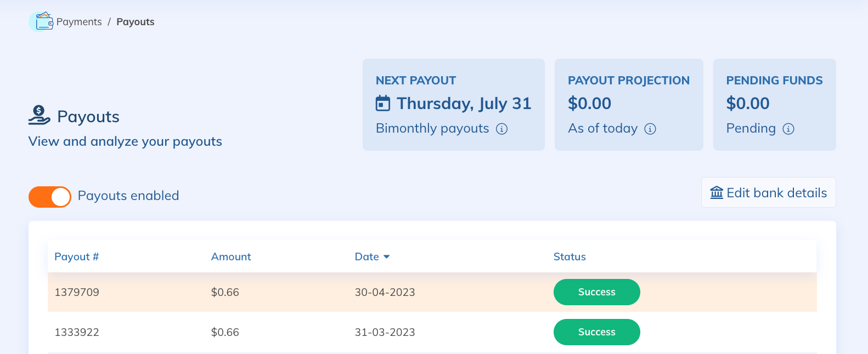This screenshot has height=354, width=868.
Task: Click the calendar icon beside Thursday, July 31
Action: (382, 103)
